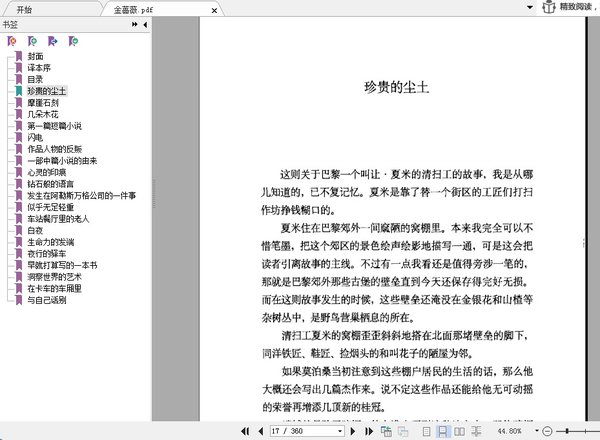
Task: Go to previous page arrow
Action: tap(261, 431)
